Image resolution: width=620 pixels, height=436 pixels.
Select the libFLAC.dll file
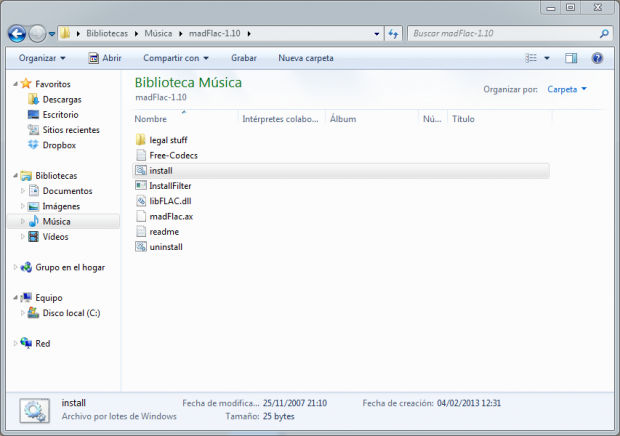163,201
